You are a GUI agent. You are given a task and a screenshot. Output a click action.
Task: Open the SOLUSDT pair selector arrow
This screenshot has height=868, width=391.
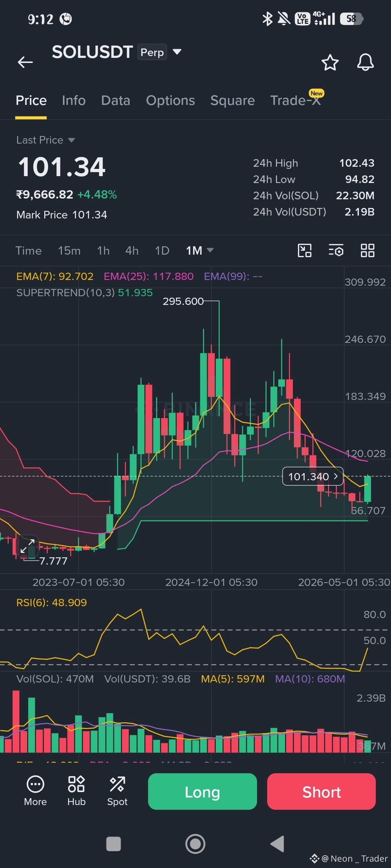tap(177, 52)
